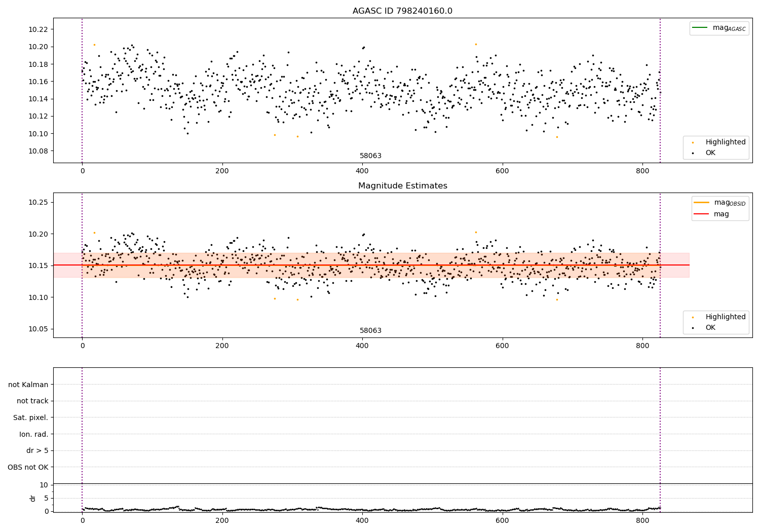Screen dimensions: 760x532
Task: Click the OBS not OK axis label
Action: click(28, 467)
